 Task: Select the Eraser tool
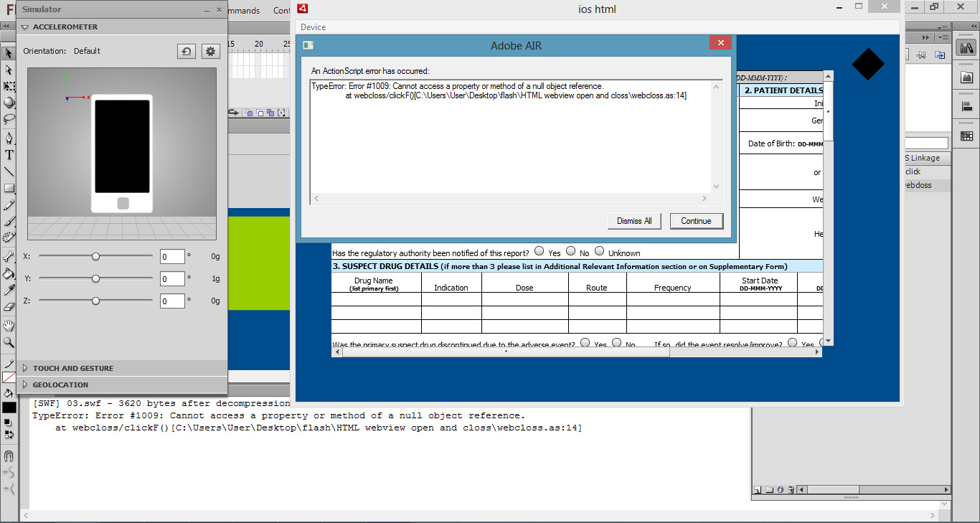tap(9, 307)
